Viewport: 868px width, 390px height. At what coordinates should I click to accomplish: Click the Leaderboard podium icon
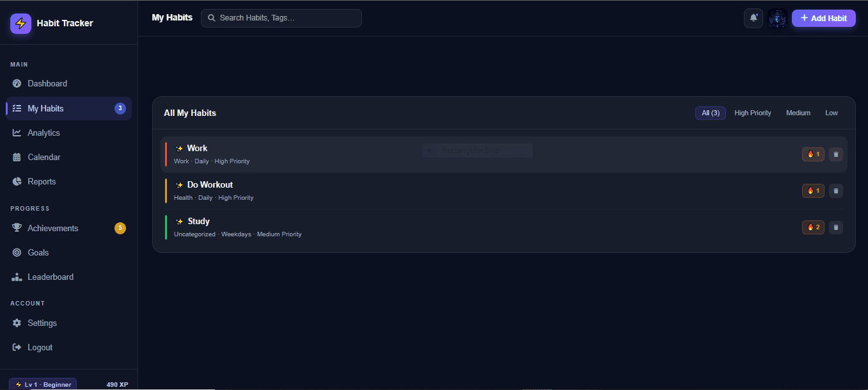[x=17, y=277]
